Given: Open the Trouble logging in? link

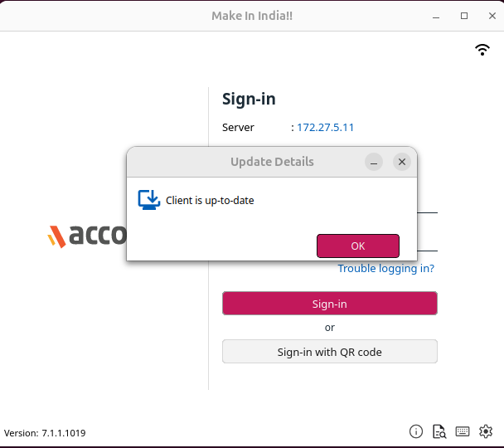Looking at the screenshot, I should tap(385, 268).
